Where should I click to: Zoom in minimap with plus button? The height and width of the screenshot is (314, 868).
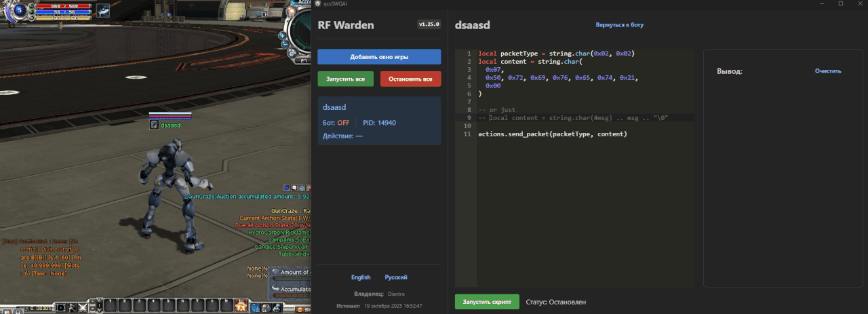pos(282,35)
